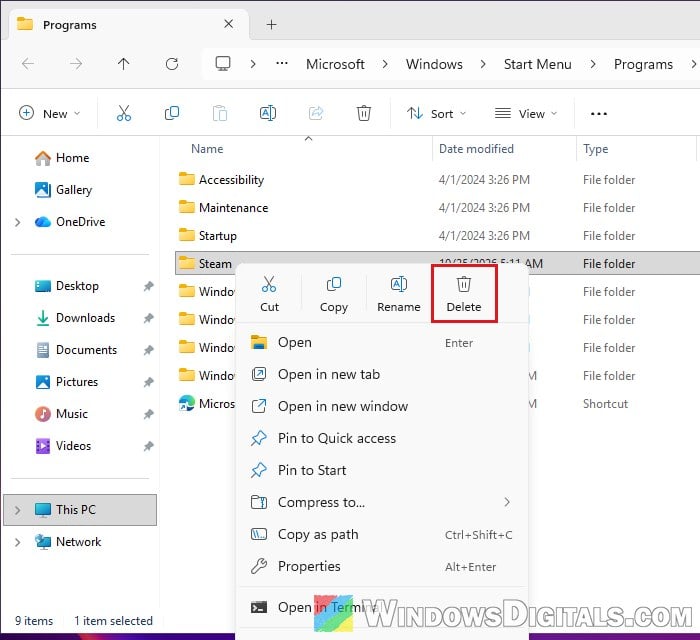Open the Documents quick access folder

coord(76,350)
